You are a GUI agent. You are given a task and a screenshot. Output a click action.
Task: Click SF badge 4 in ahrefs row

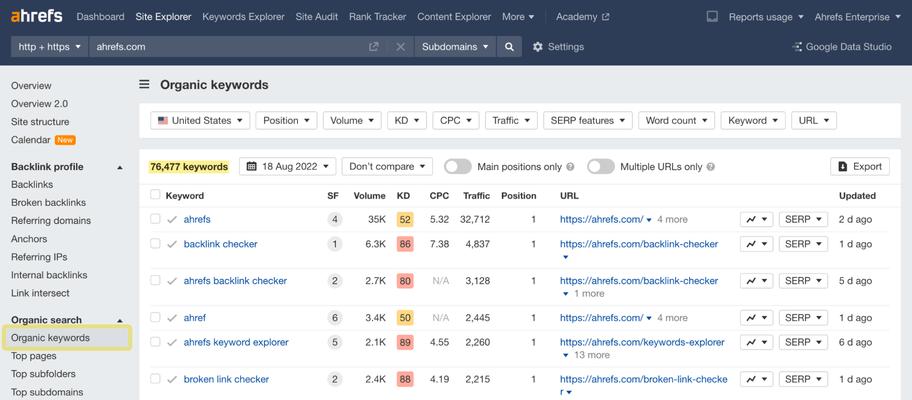click(334, 220)
